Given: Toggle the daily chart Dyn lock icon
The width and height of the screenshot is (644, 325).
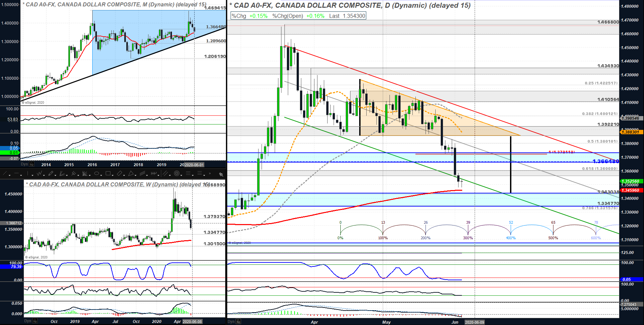Looking at the screenshot, I should coord(238,322).
